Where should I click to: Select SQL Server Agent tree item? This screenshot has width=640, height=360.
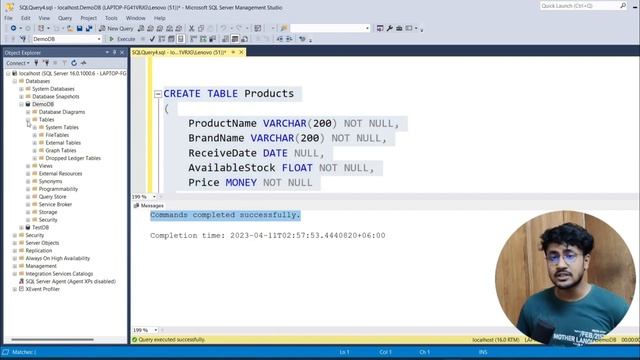coord(70,281)
